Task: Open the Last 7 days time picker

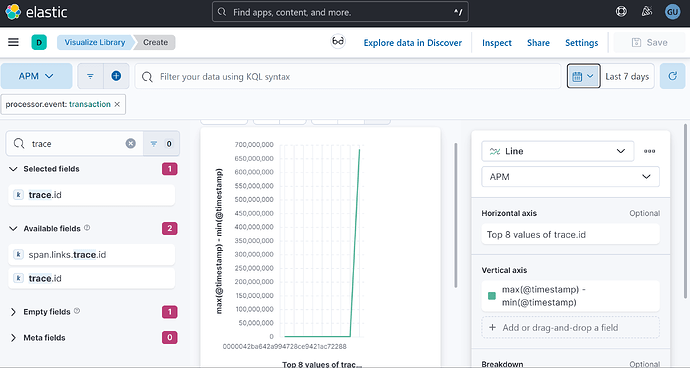Action: (627, 76)
